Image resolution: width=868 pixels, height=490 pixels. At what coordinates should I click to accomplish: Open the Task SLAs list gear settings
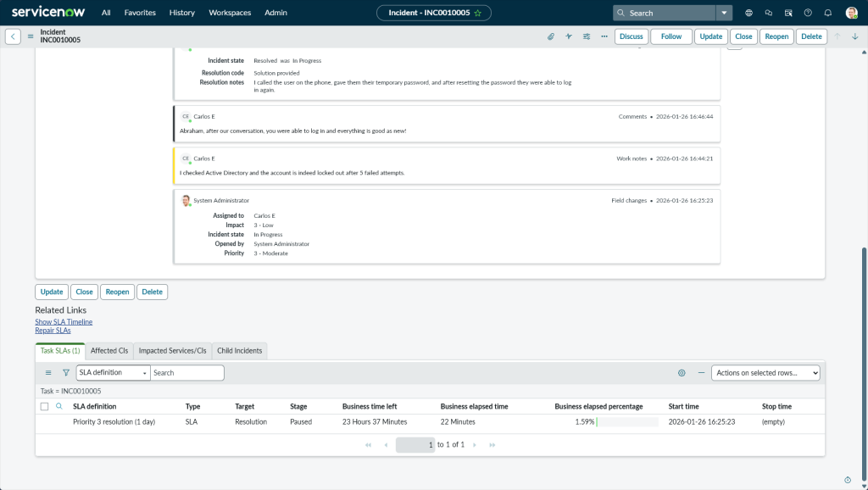[x=682, y=372]
